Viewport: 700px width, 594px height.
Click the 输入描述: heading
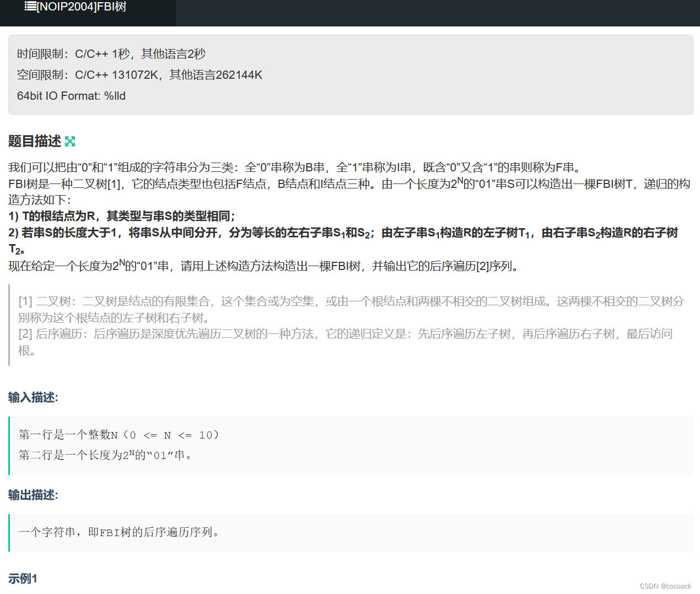[x=33, y=397]
